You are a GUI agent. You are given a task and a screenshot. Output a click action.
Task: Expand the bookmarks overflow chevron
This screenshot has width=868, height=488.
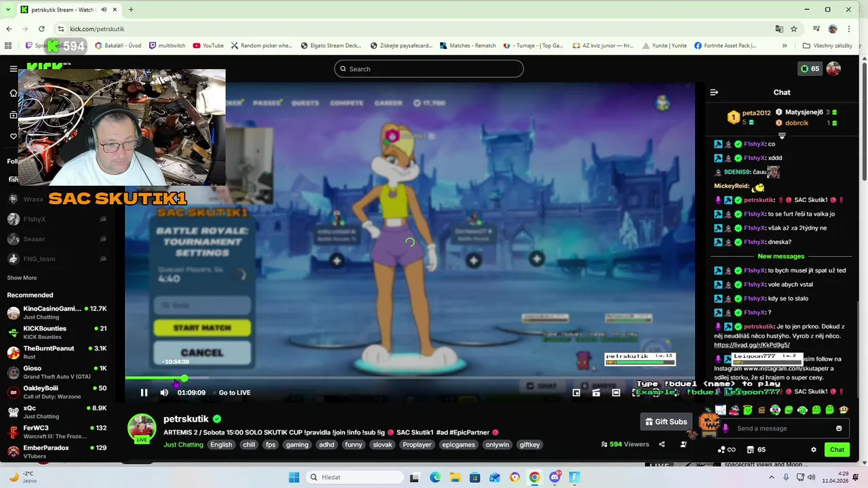point(785,45)
